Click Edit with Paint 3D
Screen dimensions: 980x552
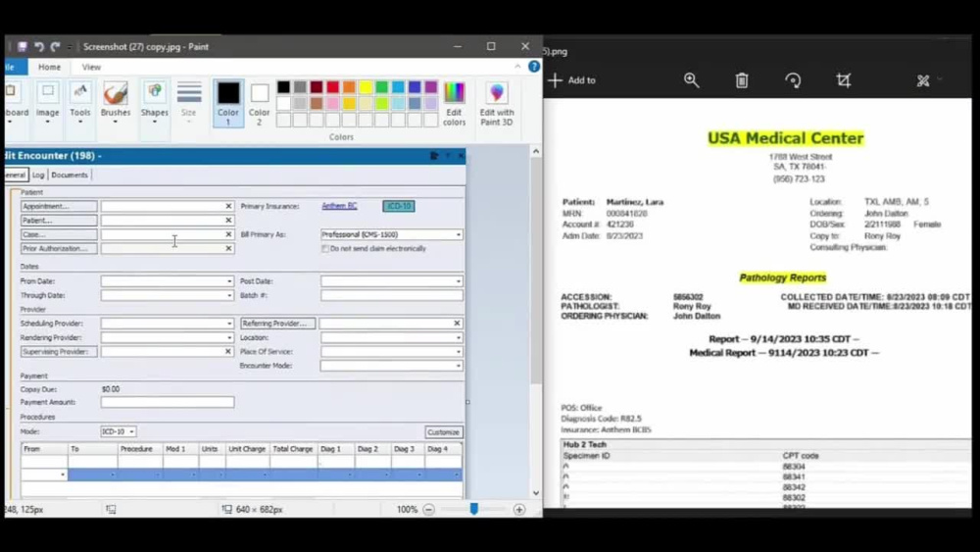[x=497, y=104]
